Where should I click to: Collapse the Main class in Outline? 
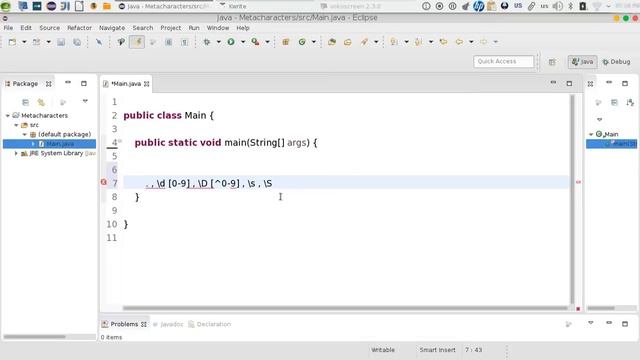pyautogui.click(x=591, y=134)
